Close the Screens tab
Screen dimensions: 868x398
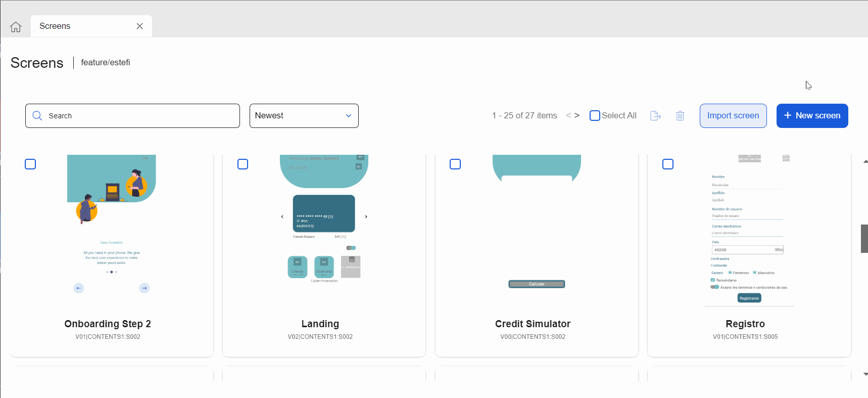(140, 26)
